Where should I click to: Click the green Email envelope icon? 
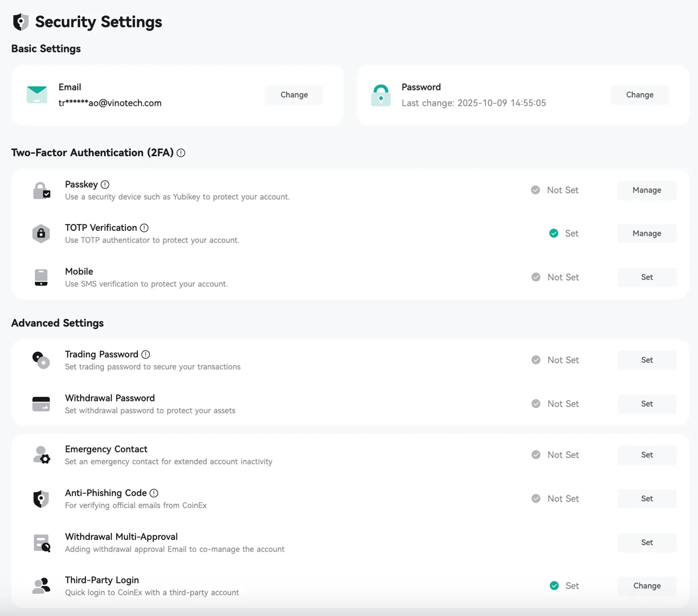coord(37,95)
